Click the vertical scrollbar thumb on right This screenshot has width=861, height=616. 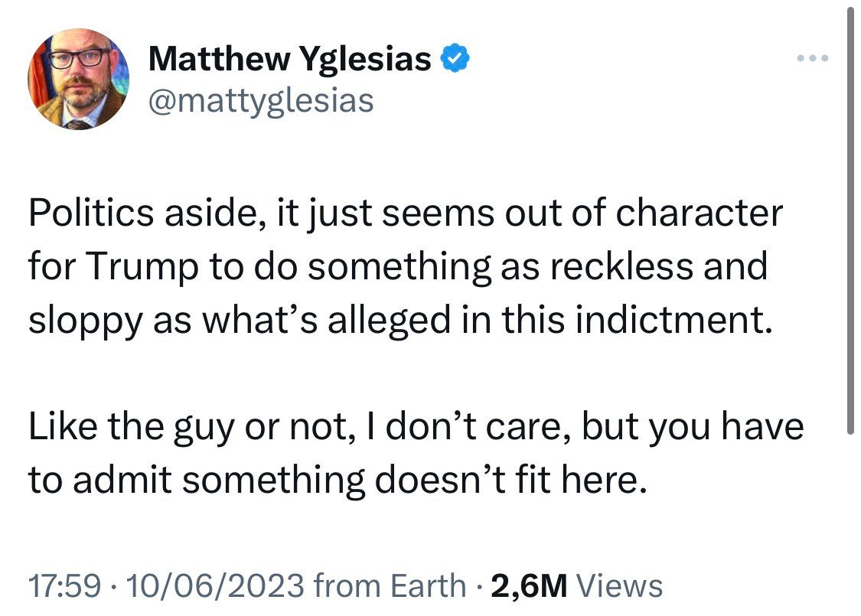coord(850,219)
